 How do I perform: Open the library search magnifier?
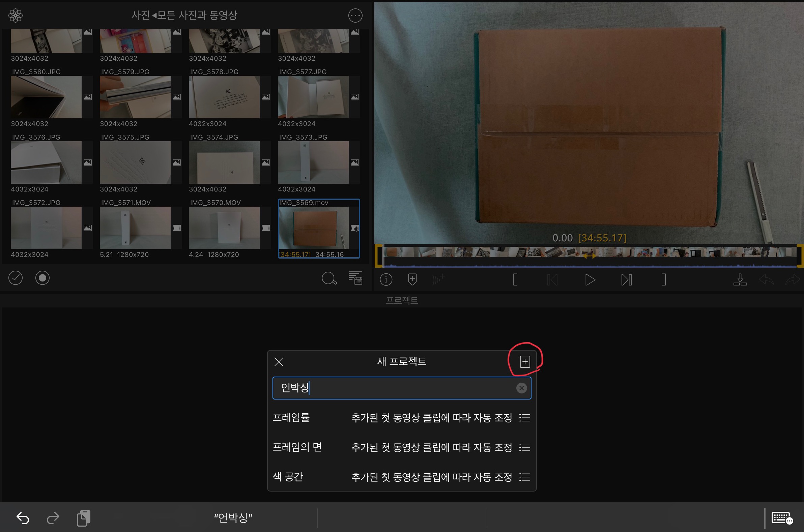click(328, 278)
